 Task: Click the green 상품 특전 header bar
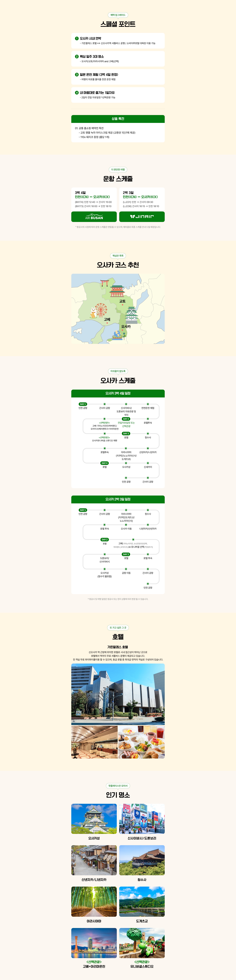click(118, 119)
